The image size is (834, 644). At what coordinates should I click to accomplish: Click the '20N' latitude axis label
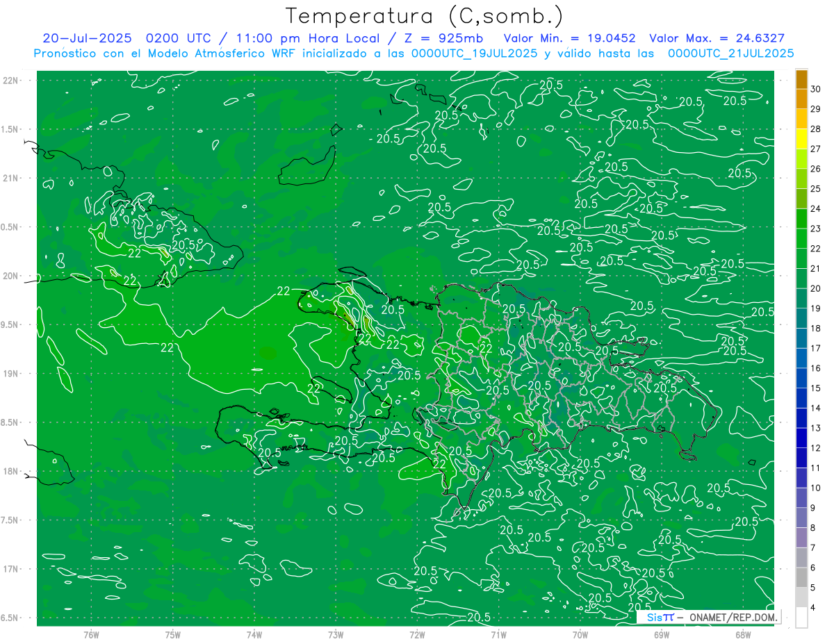(10, 276)
